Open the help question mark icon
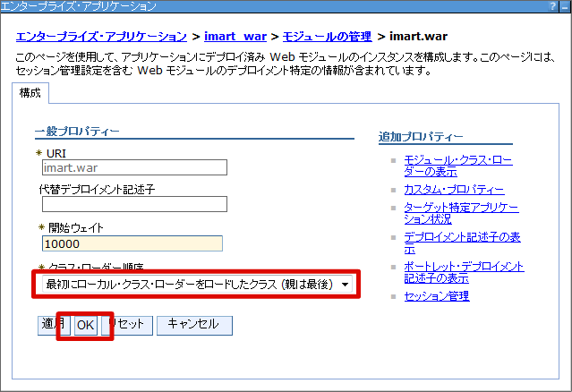572x392 pixels. [x=553, y=6]
